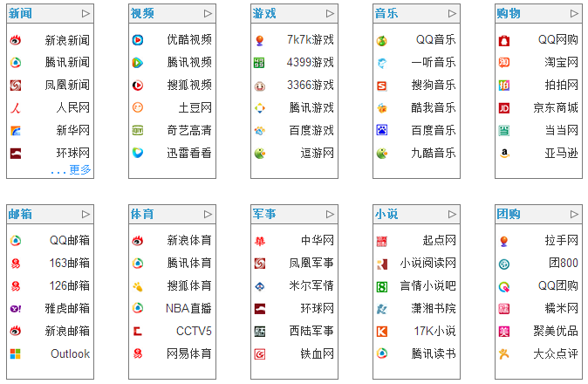Screen dimensions: 588x384
Task: Click the red CCTV5 icon
Action: tap(138, 331)
